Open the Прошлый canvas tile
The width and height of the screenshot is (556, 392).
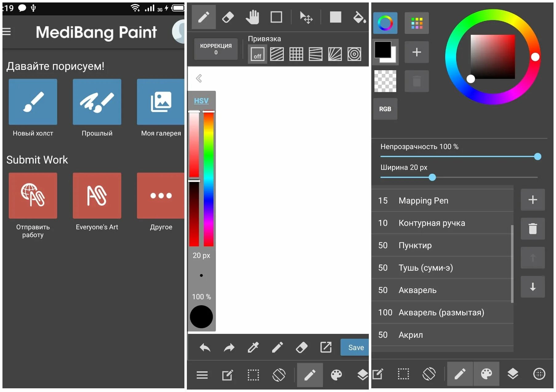[x=97, y=102]
